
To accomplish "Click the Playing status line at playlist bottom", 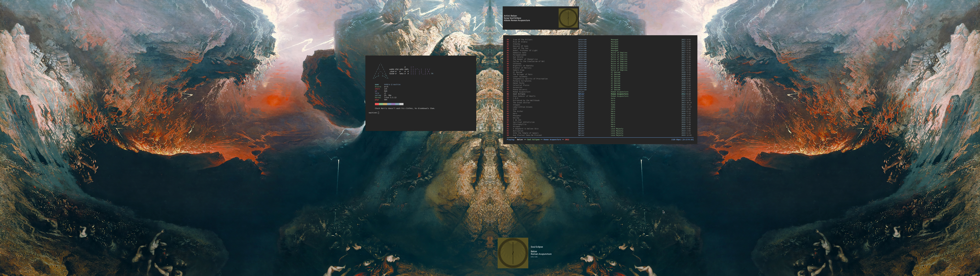I will coord(538,140).
